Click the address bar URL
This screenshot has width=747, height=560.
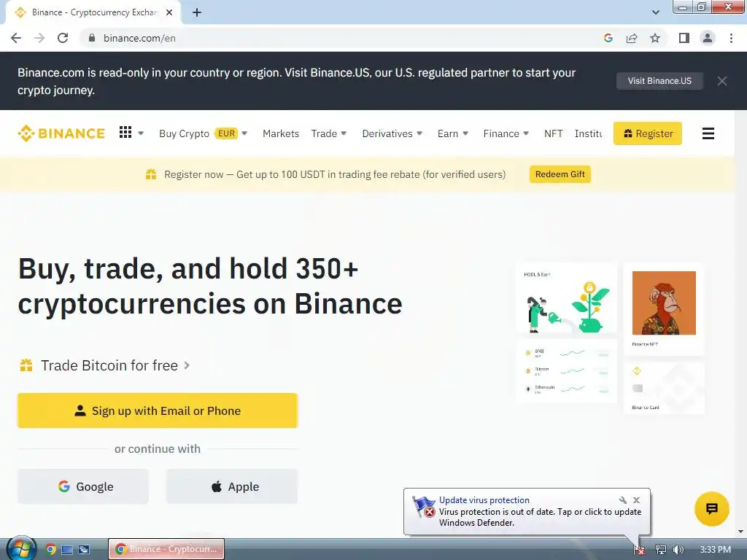pyautogui.click(x=139, y=38)
